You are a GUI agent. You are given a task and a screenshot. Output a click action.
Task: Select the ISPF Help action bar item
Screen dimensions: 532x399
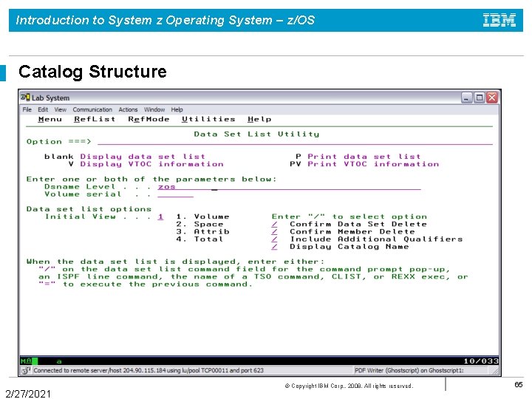tap(259, 119)
